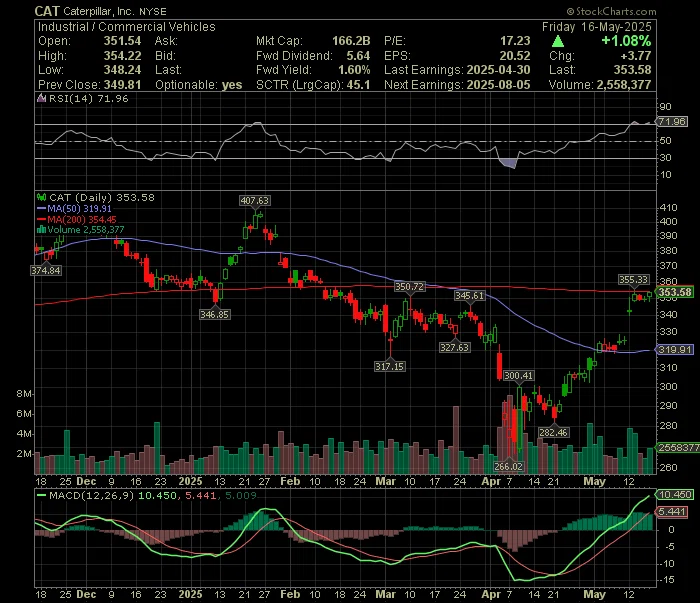The height and width of the screenshot is (603, 700).
Task: Click the Mkt Cap value 166.2B
Action: [351, 41]
